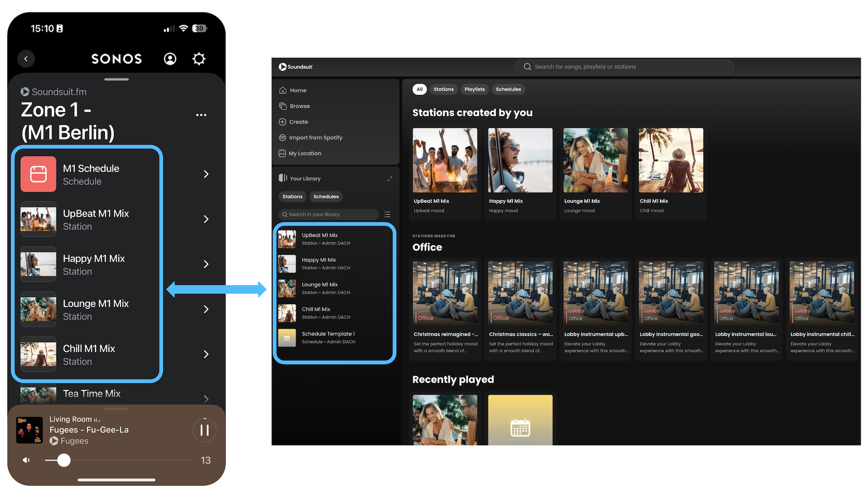868x497 pixels.
Task: Expand M1 Schedule row chevron
Action: tap(206, 174)
